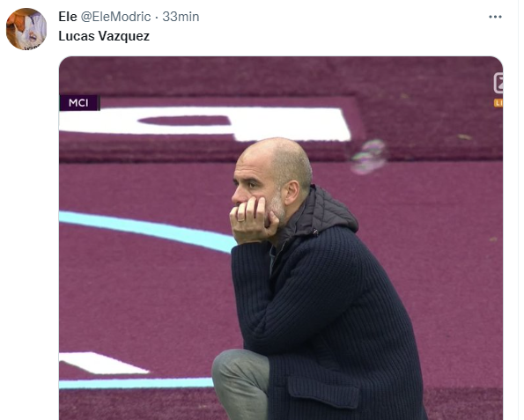This screenshot has height=420, width=524.
Task: Click the large white painted shape on turf
Action: (204, 123)
